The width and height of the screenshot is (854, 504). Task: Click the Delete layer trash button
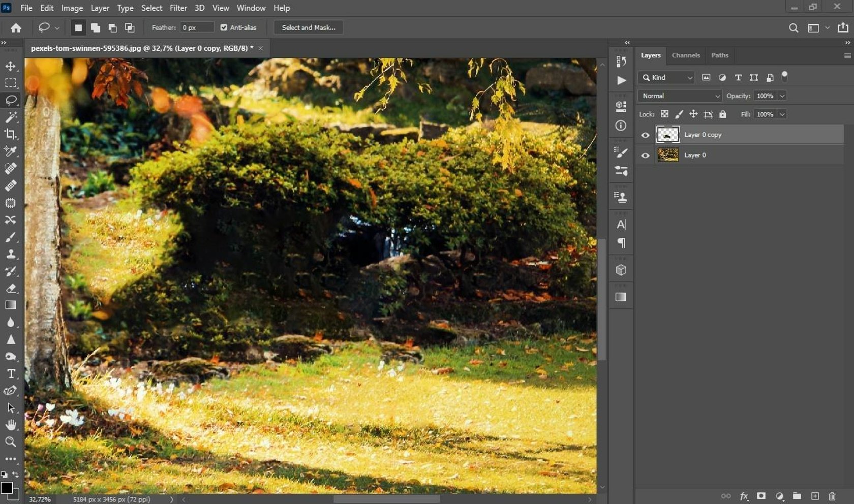point(833,496)
